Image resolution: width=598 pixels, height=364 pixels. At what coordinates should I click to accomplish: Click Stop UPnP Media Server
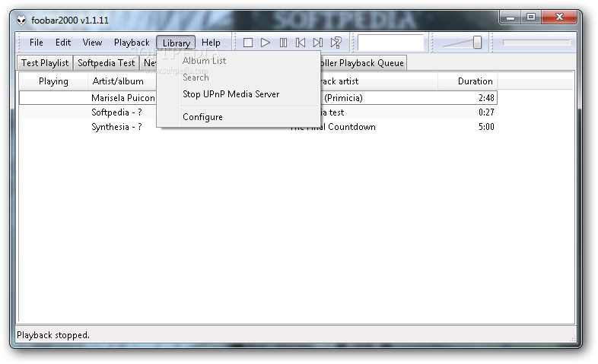click(231, 94)
